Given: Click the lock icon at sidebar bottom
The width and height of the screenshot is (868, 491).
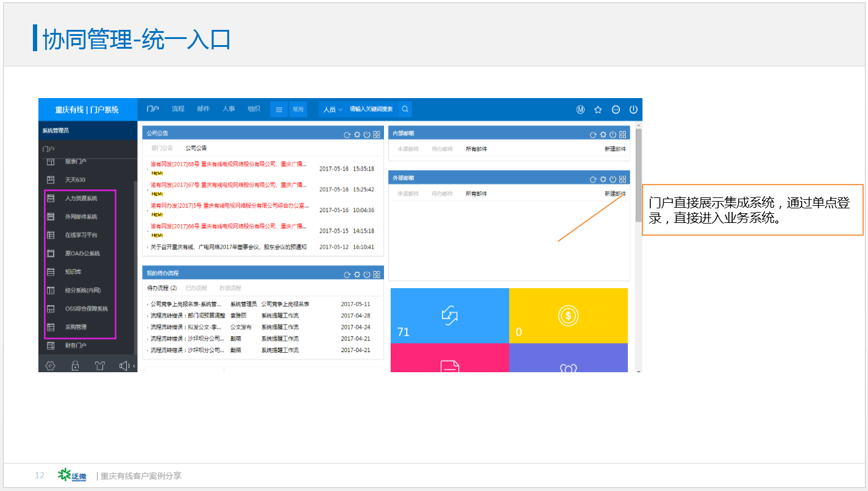Looking at the screenshot, I should point(75,366).
